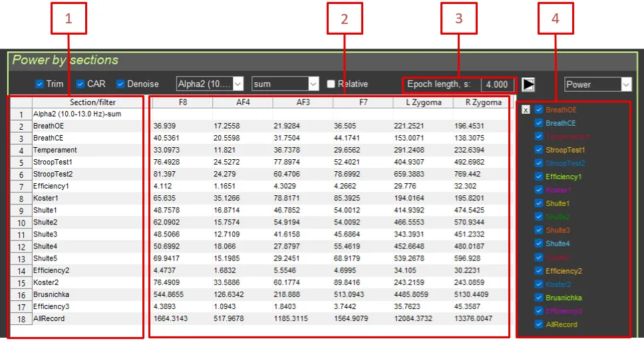Uncheck BreathOE in the section list

coord(539,110)
